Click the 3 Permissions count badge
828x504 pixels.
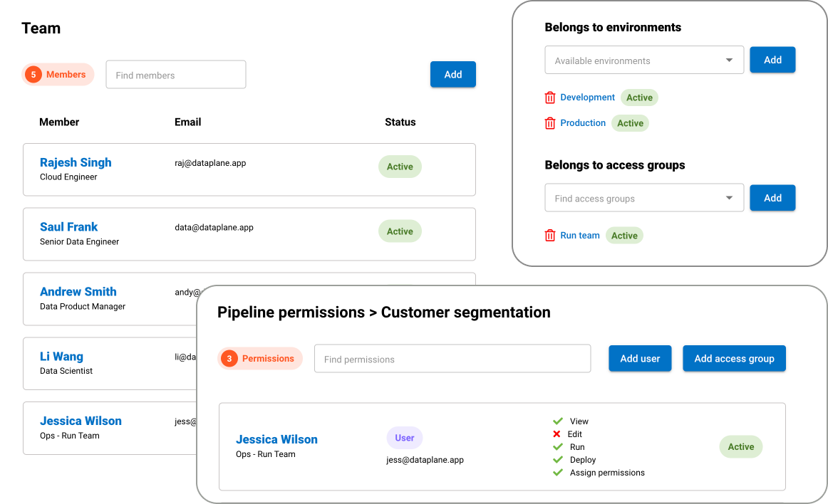coord(260,358)
